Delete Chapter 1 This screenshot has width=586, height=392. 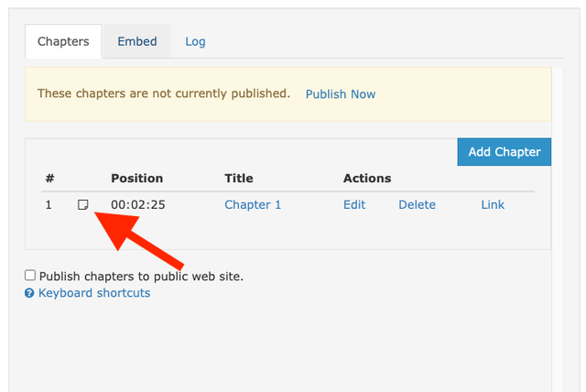(x=418, y=205)
